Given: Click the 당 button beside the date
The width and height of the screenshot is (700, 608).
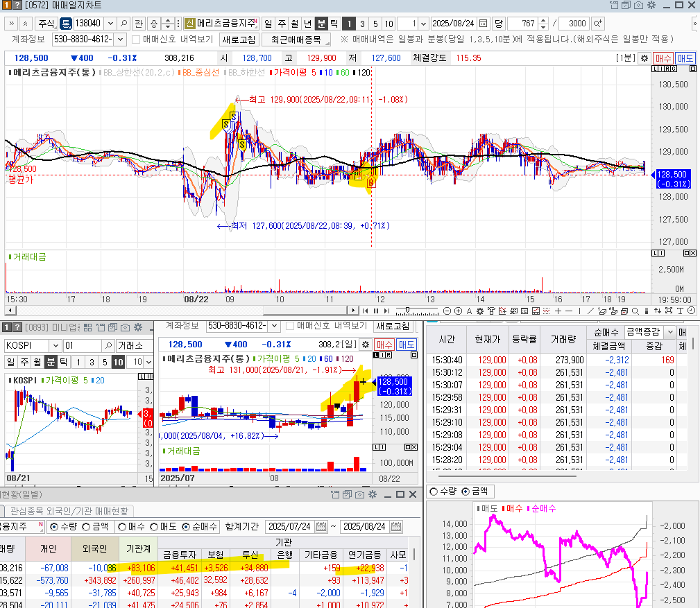Looking at the screenshot, I should 498,23.
